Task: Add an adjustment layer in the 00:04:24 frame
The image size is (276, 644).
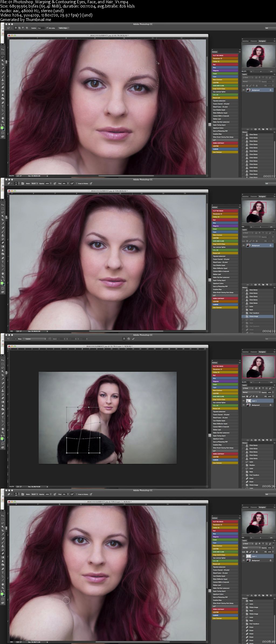Action: [x=259, y=285]
